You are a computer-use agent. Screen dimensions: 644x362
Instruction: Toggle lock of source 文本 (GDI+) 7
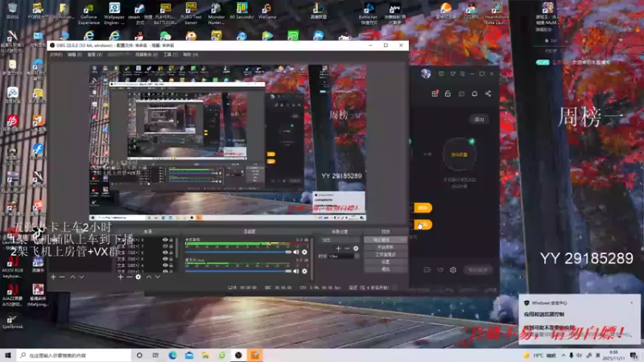[x=171, y=246]
